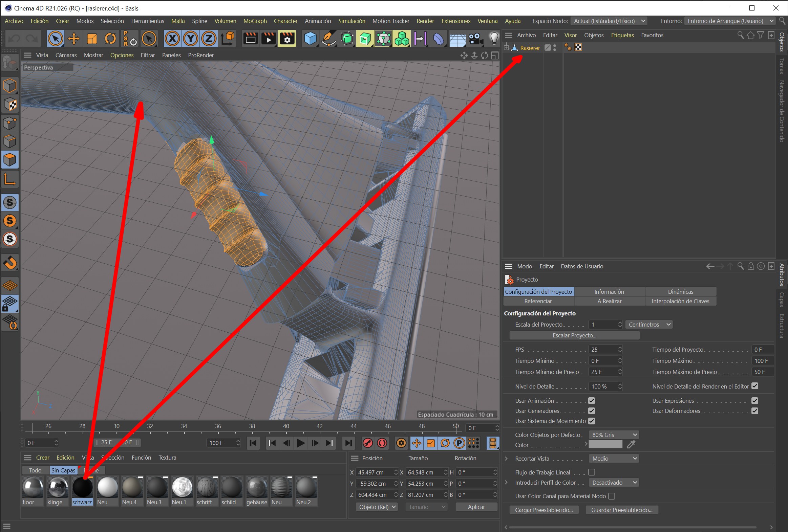Image resolution: width=788 pixels, height=532 pixels.
Task: Toggle X axis lock icon
Action: pyautogui.click(x=172, y=39)
